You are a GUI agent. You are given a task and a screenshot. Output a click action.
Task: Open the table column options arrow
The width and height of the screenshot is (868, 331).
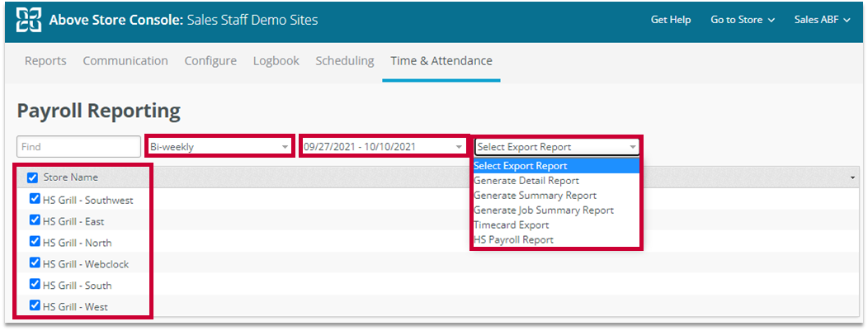point(851,177)
